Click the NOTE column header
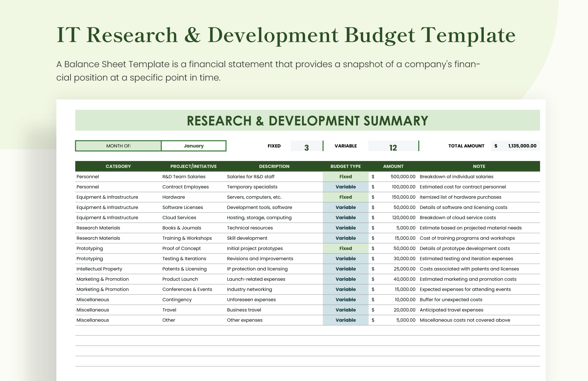This screenshot has height=381, width=588. click(x=479, y=166)
